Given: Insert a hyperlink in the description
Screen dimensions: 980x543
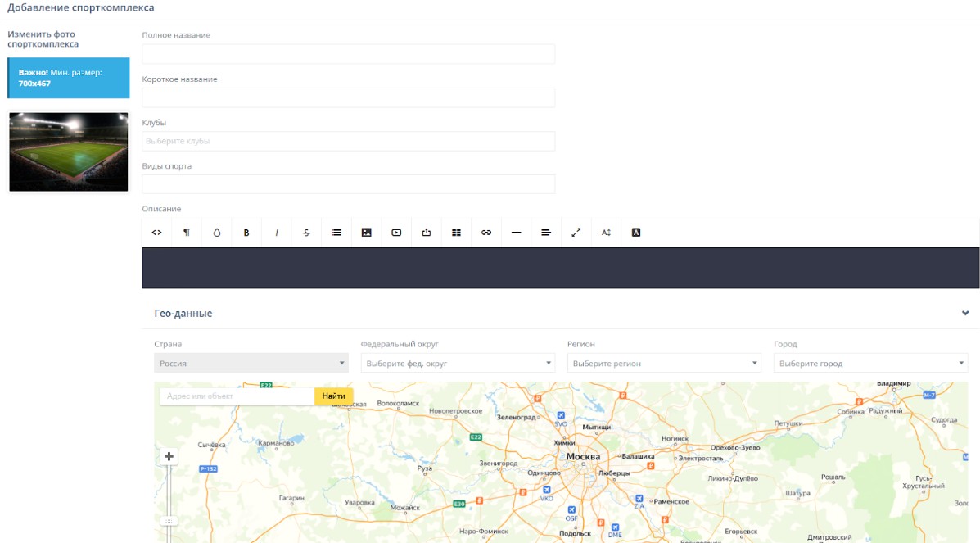Looking at the screenshot, I should point(486,233).
